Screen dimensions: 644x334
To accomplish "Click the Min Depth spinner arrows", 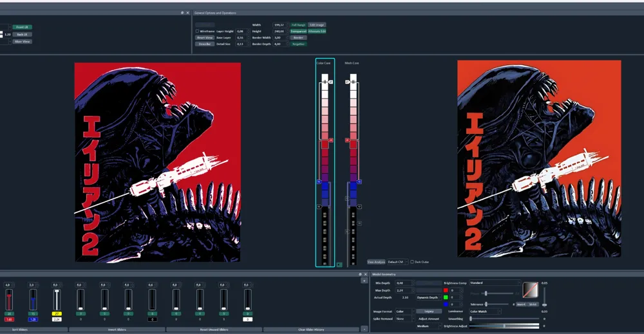I will 412,283.
